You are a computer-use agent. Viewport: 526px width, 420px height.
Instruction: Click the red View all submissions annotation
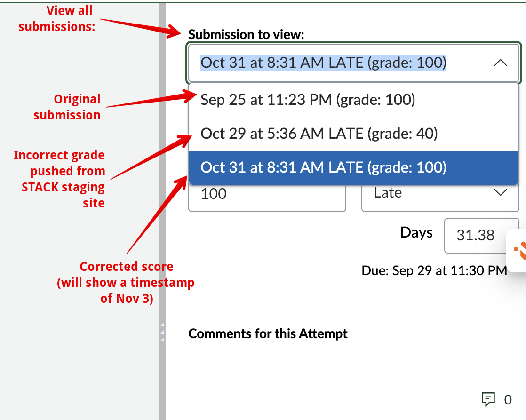pyautogui.click(x=57, y=19)
